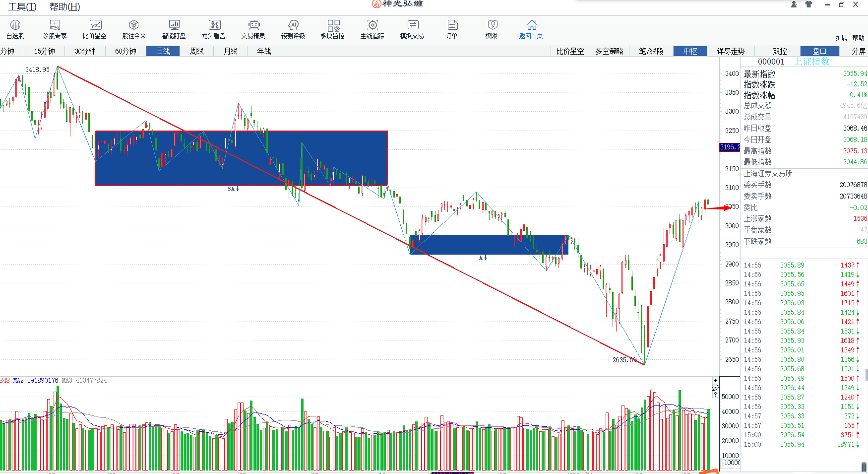Click the 指数涨跌 value -12.52

[x=857, y=84]
